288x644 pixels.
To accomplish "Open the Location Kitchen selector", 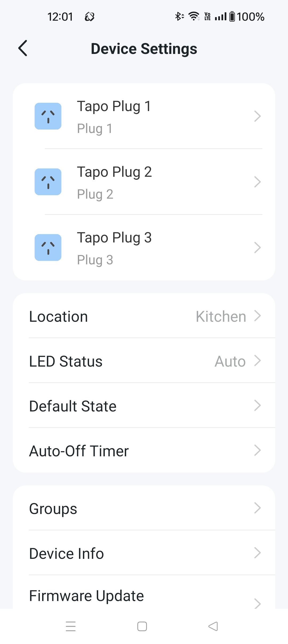I will [221, 316].
